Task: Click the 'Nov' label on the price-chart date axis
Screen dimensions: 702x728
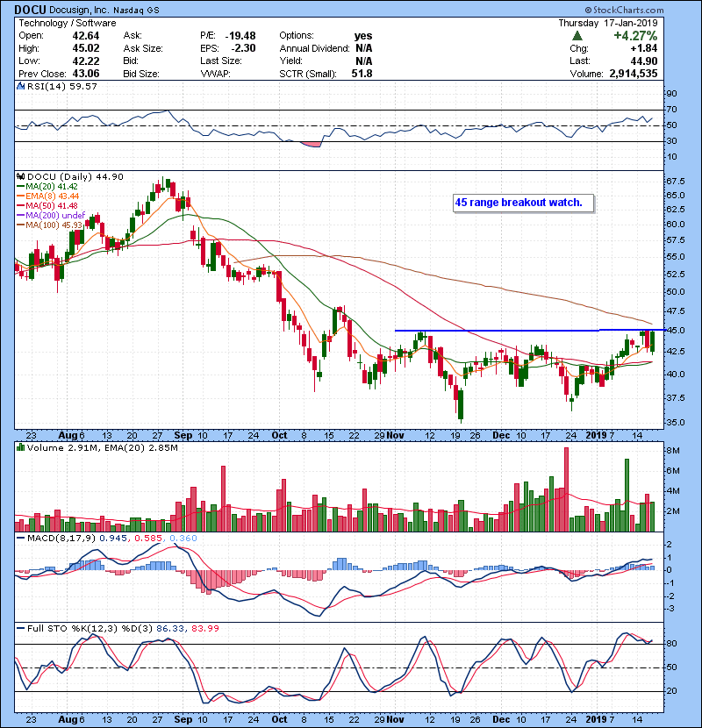Action: 396,436
